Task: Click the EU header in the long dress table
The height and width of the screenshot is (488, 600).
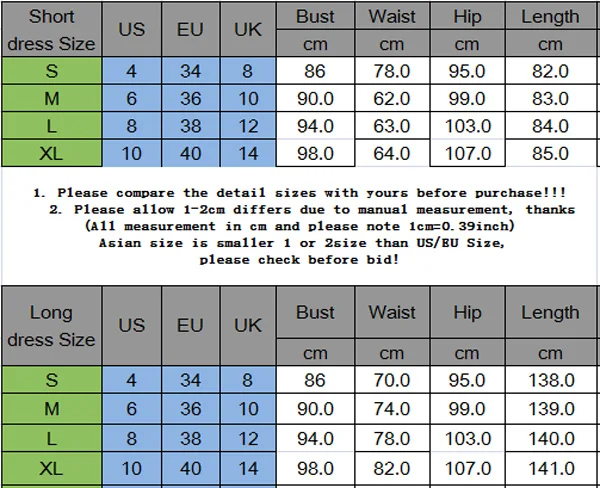Action: (191, 326)
